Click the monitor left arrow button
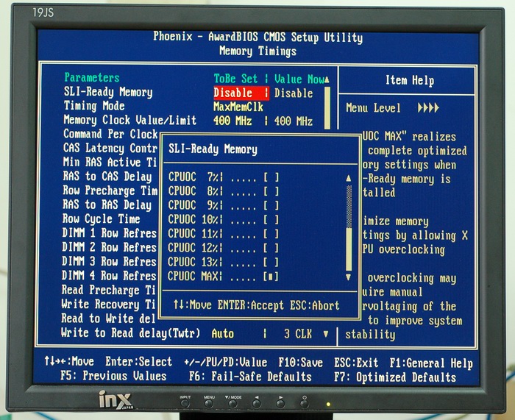The width and height of the screenshot is (515, 420). pyautogui.click(x=257, y=404)
